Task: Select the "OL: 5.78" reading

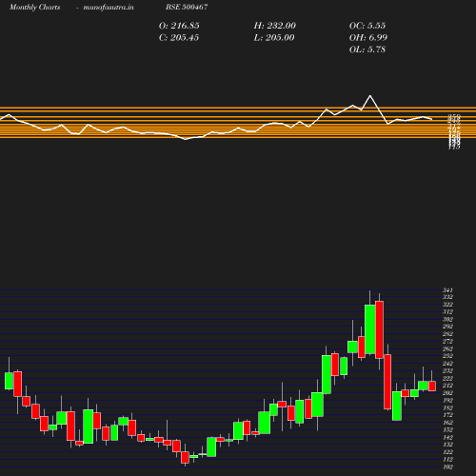Action: pos(367,50)
